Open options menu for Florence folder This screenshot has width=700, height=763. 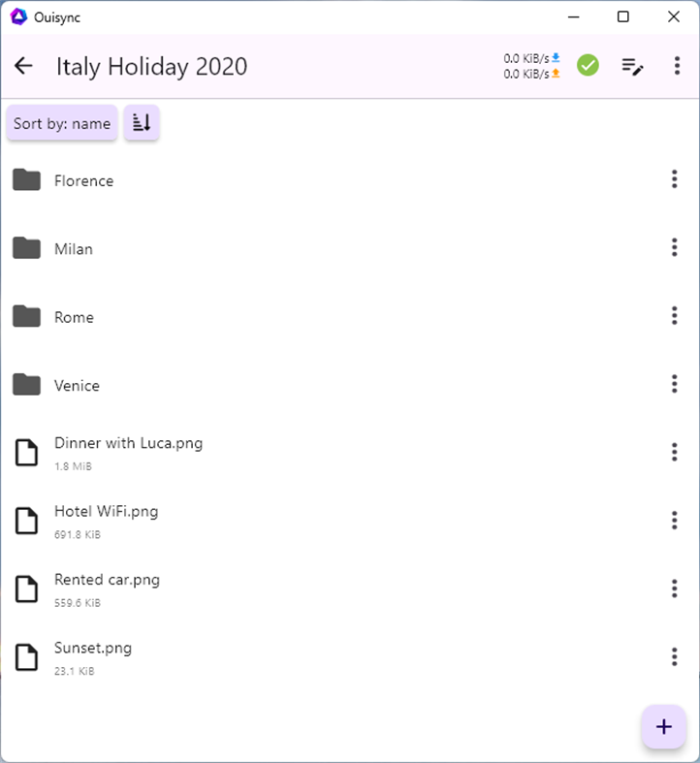(674, 180)
